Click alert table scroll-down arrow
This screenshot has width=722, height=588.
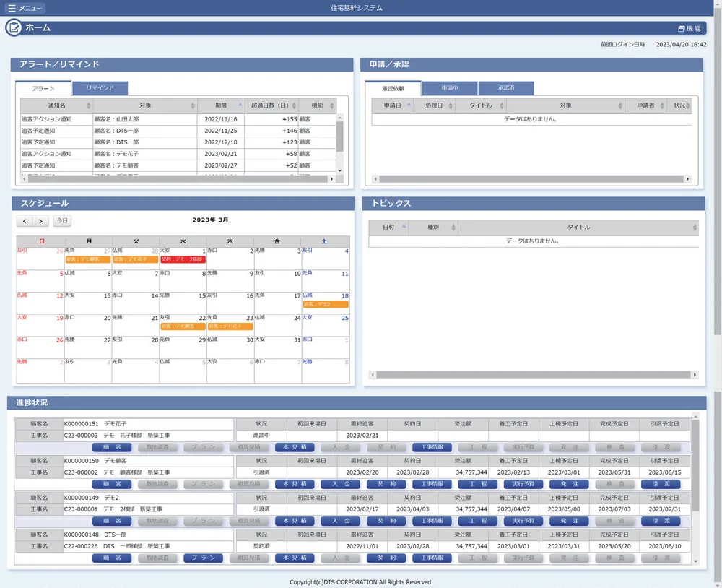(x=340, y=170)
